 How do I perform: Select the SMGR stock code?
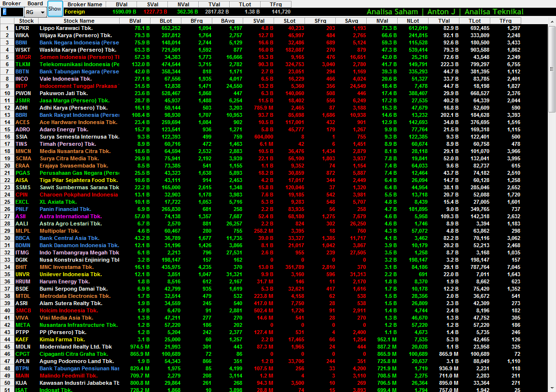[x=23, y=57]
